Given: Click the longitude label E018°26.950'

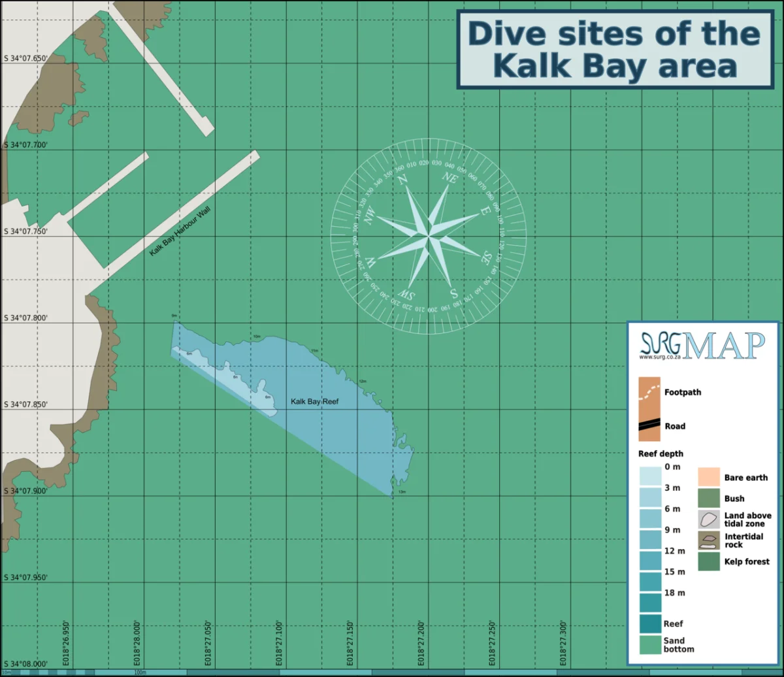Looking at the screenshot, I should coord(67,643).
